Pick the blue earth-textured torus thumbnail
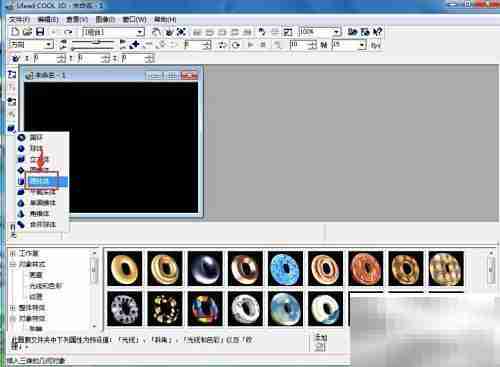The height and width of the screenshot is (367, 500). coord(285,309)
